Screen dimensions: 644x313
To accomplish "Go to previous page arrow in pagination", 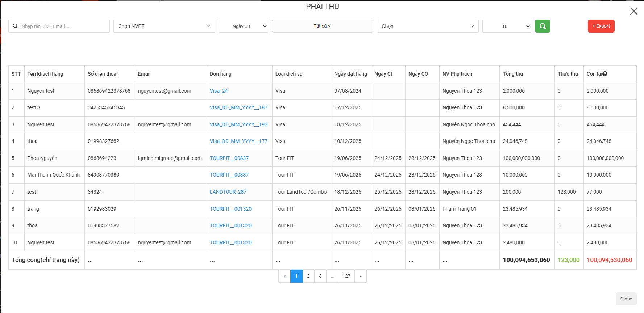I will [284, 276].
